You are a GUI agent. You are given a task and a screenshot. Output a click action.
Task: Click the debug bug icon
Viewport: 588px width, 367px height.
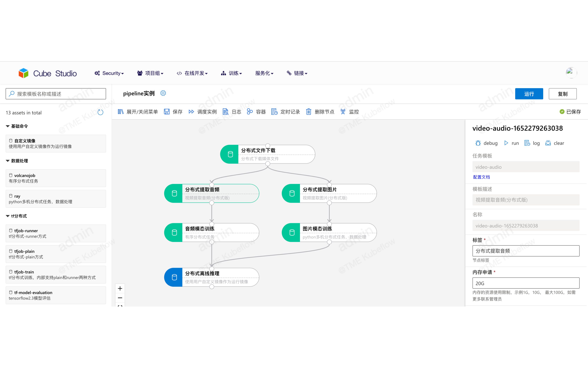[x=478, y=143]
